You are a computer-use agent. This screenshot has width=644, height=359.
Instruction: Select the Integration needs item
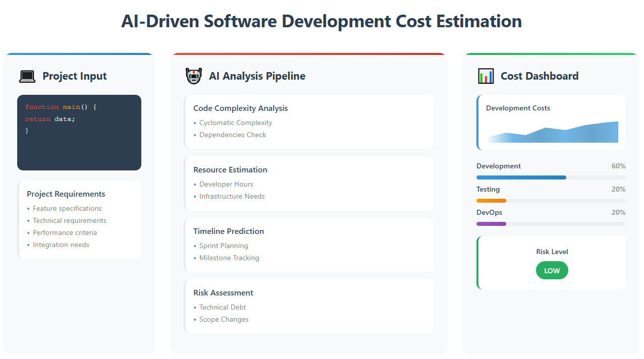pos(61,245)
